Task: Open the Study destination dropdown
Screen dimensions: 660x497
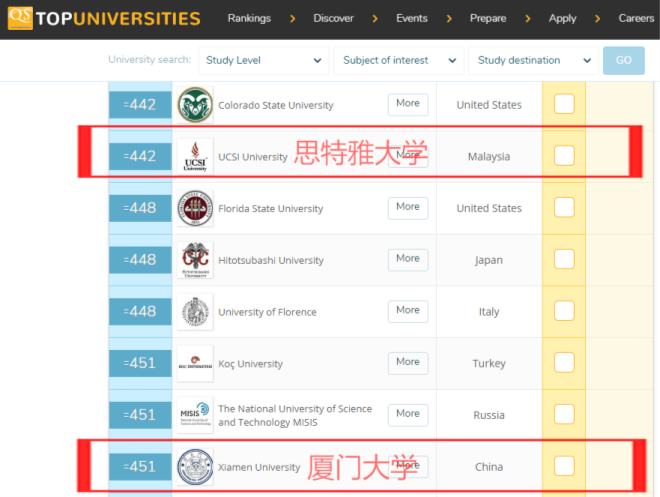Action: tap(533, 61)
